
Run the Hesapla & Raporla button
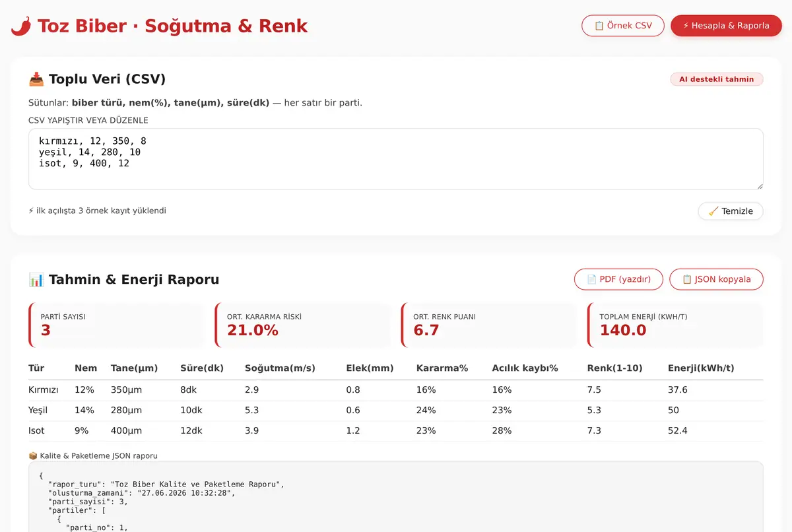click(726, 26)
